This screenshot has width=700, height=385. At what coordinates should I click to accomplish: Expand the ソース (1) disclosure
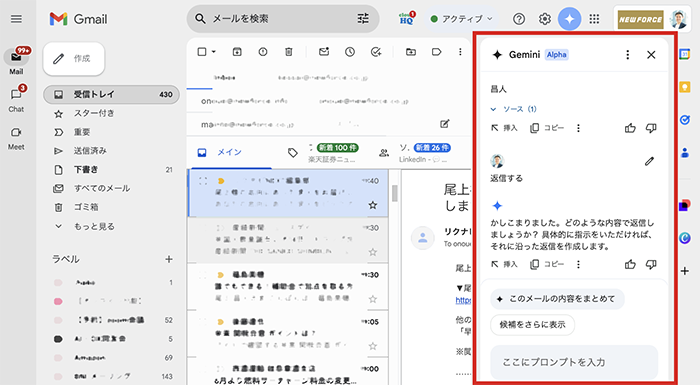513,109
